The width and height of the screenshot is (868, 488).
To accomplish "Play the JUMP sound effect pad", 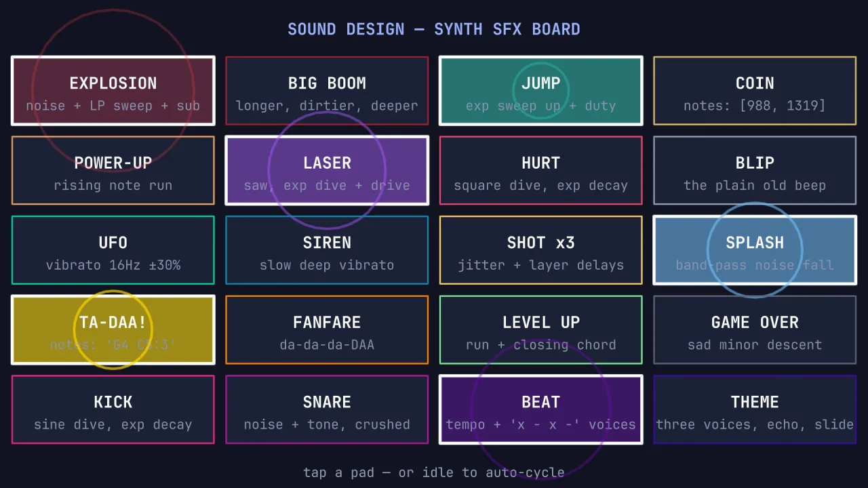I will click(x=541, y=91).
